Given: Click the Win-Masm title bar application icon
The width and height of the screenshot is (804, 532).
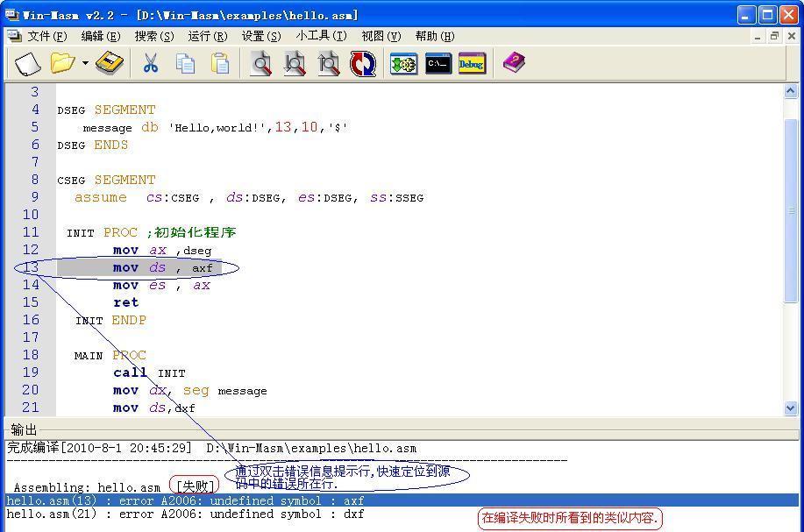Looking at the screenshot, I should click(x=12, y=14).
